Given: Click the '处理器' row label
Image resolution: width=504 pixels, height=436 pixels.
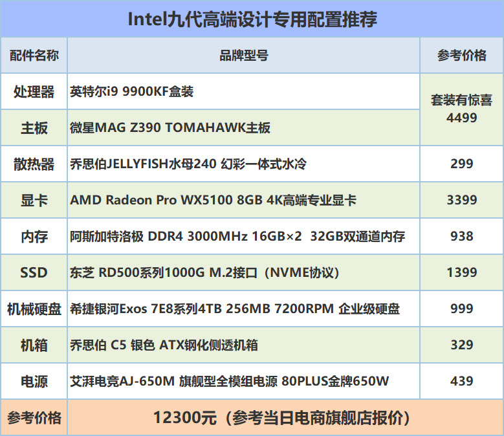Looking at the screenshot, I should [34, 92].
